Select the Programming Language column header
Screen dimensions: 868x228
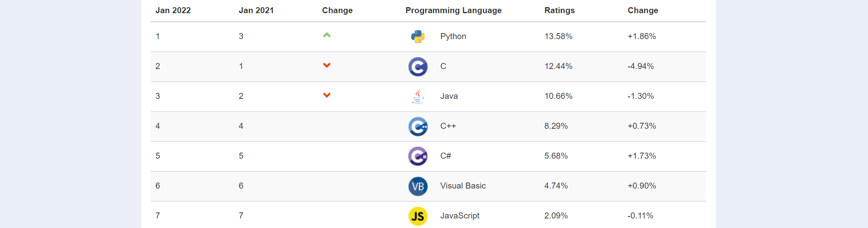[453, 10]
